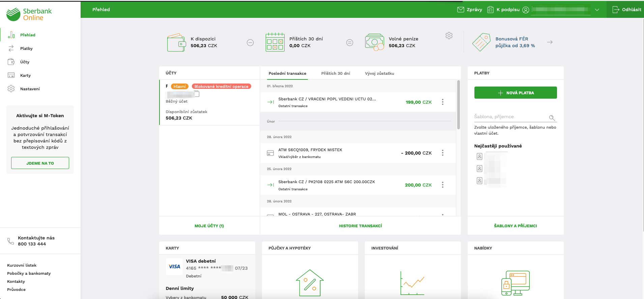Open the ATM S6CQ1009, FRYDEK MISTEK transaction

click(358, 153)
